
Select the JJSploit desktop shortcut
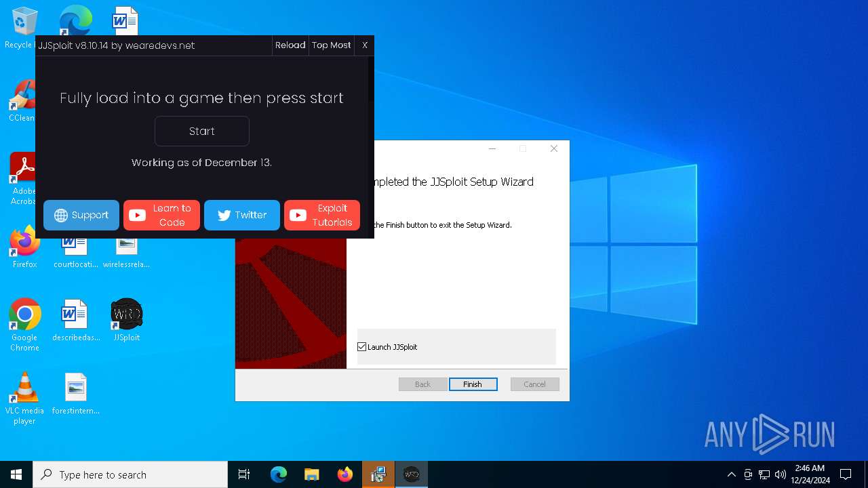127,320
